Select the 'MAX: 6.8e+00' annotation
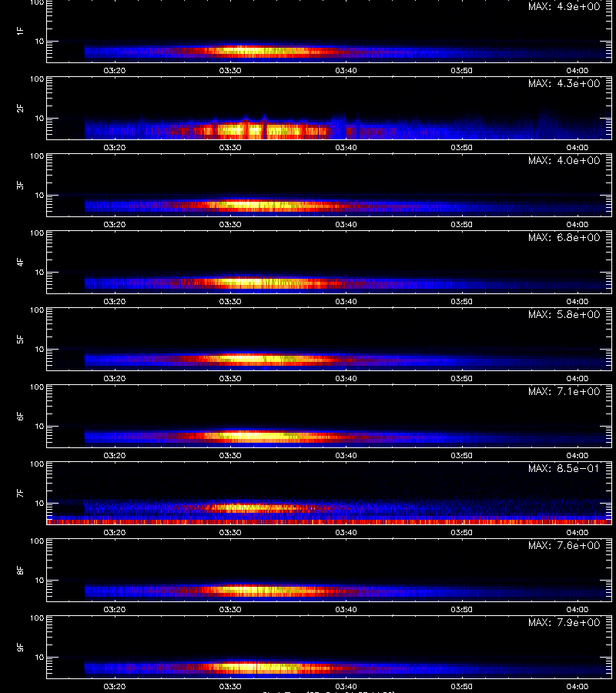 (x=564, y=237)
